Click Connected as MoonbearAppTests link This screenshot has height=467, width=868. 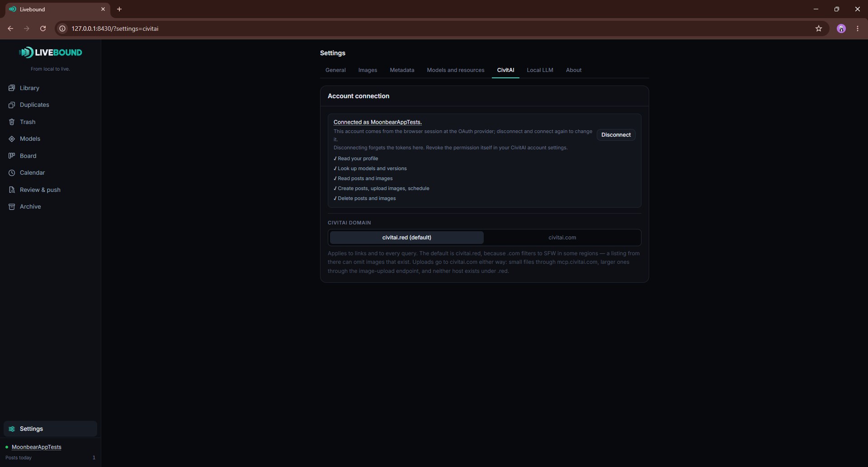tap(377, 122)
